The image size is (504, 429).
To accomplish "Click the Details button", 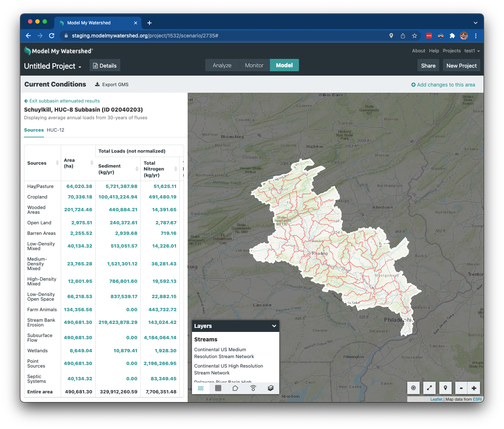I will [x=105, y=66].
